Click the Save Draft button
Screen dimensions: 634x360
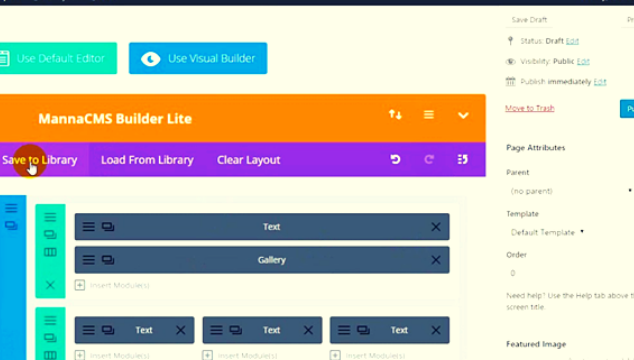pos(529,19)
